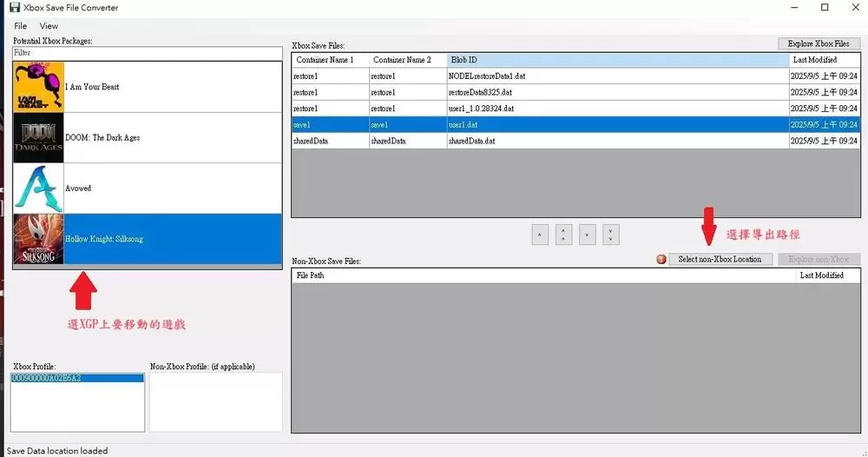This screenshot has height=457, width=868.
Task: Select the I Am Your Beast game thumbnail
Action: click(x=39, y=87)
